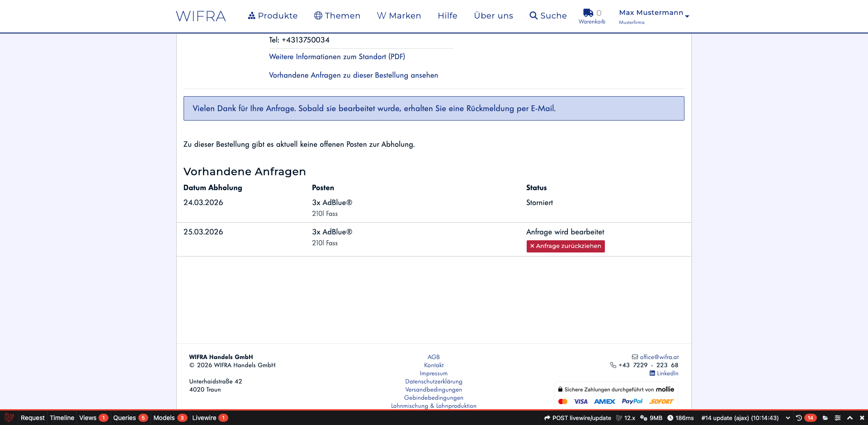Minimize debugbar using the up chevron

[850, 418]
